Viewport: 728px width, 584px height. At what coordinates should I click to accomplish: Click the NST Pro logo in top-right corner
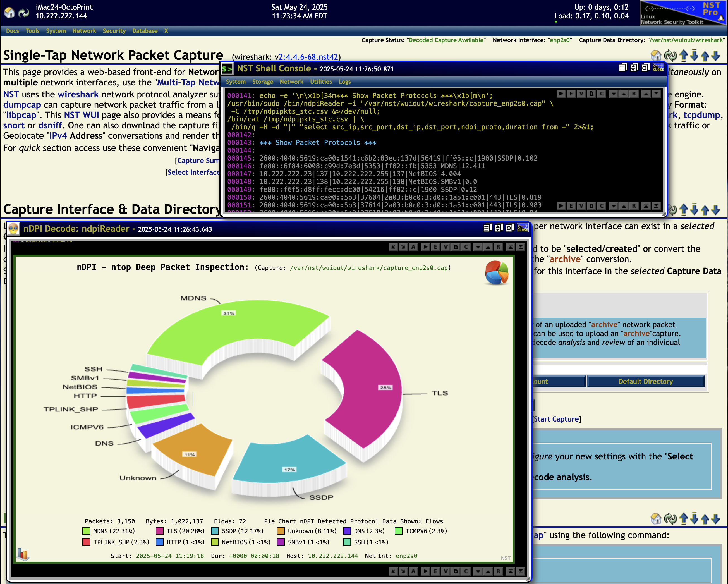tap(683, 13)
